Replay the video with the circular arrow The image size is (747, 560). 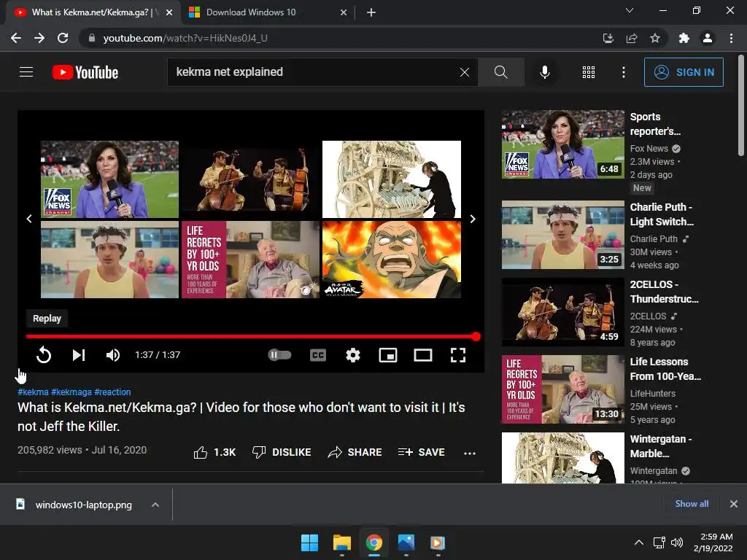coord(43,355)
